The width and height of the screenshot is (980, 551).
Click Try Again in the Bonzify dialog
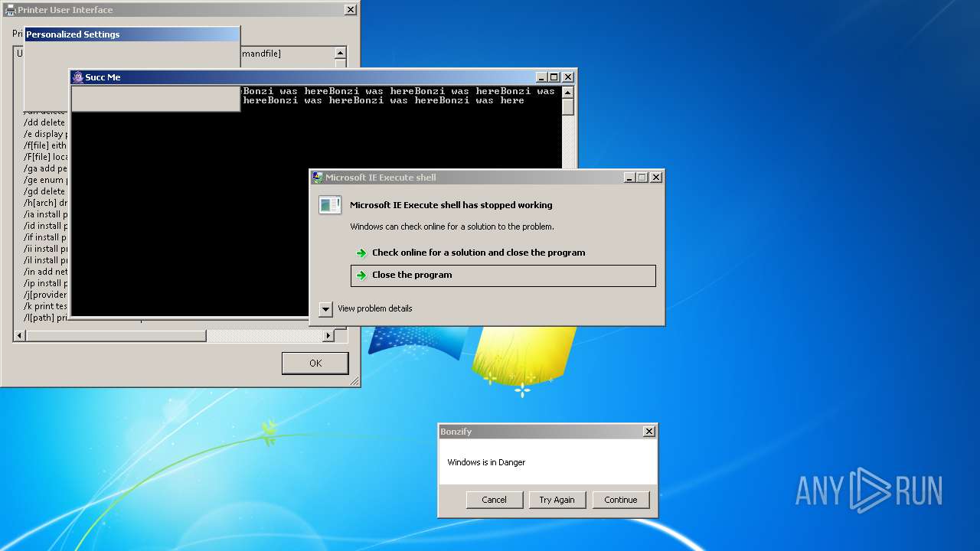tap(557, 500)
